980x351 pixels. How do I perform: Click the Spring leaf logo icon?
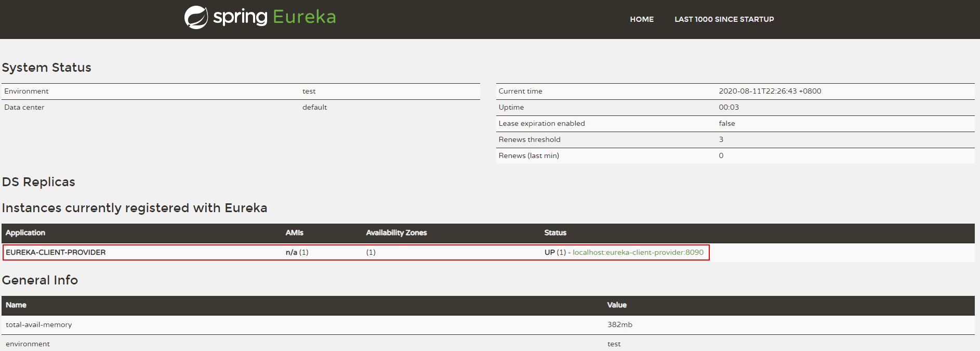coord(196,18)
